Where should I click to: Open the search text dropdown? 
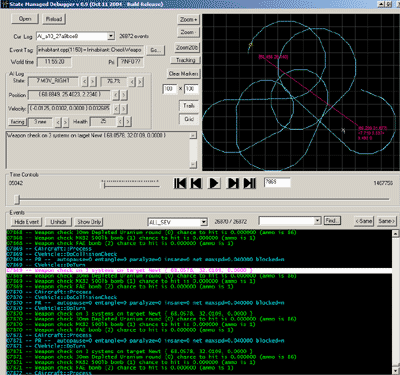tap(318, 221)
